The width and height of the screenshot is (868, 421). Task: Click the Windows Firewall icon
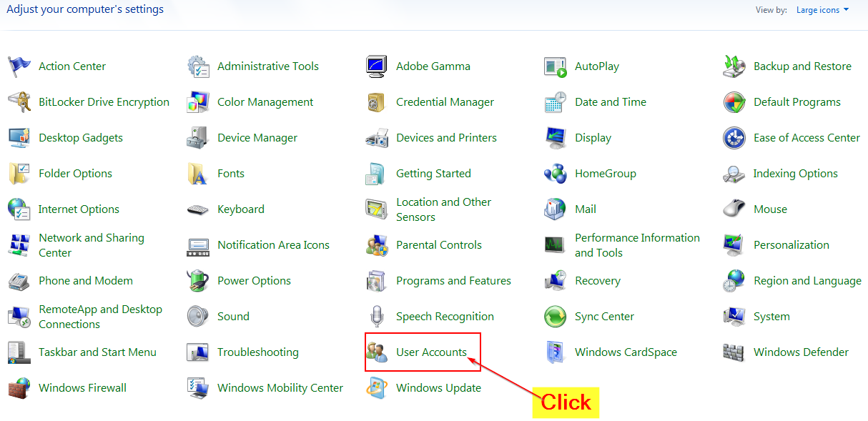click(x=19, y=388)
